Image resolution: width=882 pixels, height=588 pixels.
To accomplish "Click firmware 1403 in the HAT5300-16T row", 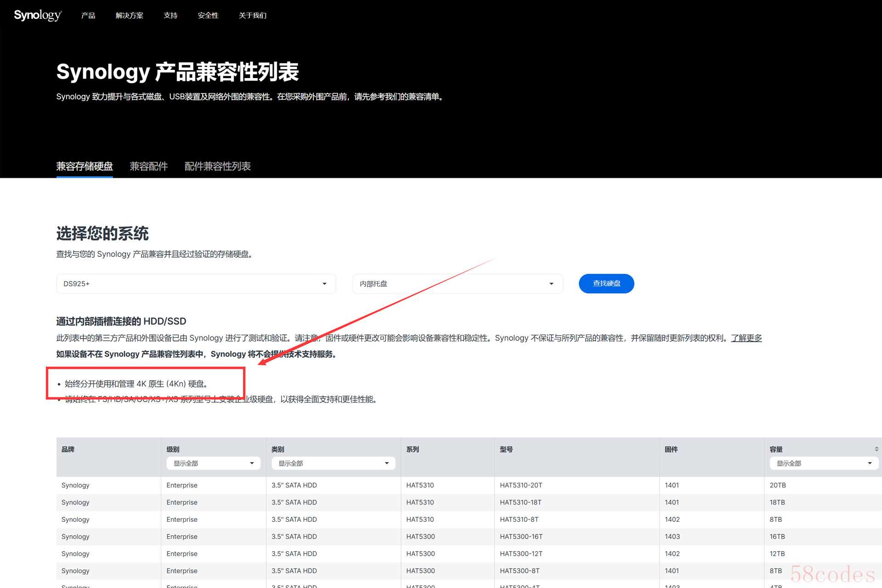I will pyautogui.click(x=672, y=537).
